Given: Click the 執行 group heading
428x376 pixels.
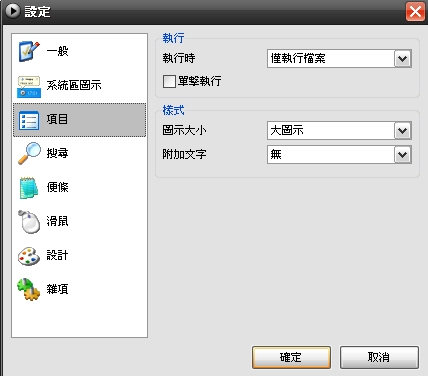Looking at the screenshot, I should pyautogui.click(x=173, y=38).
